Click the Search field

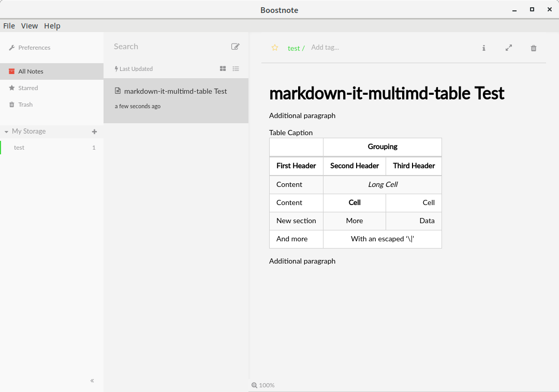point(168,47)
